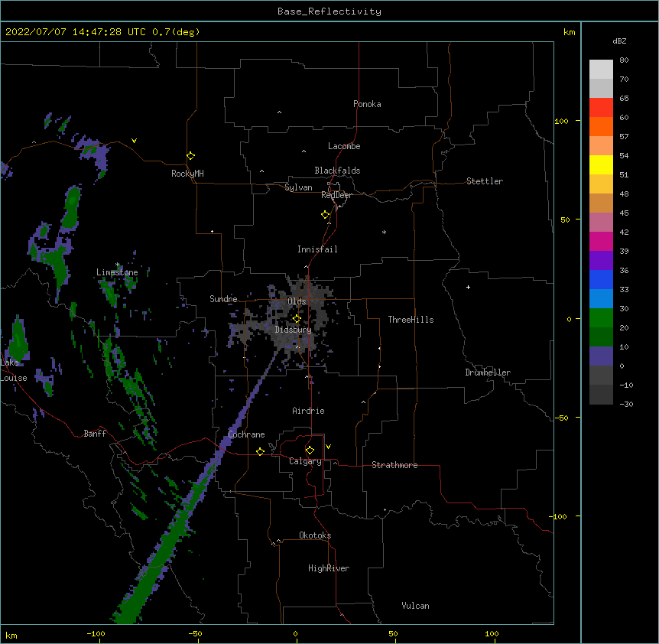Click the Strathmore label
The image size is (659, 644).
[394, 465]
